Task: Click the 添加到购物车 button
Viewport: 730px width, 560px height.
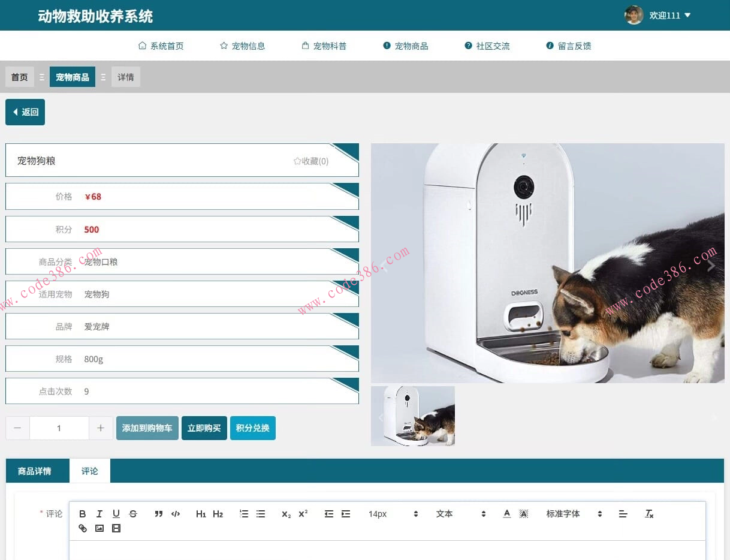Action: [147, 428]
